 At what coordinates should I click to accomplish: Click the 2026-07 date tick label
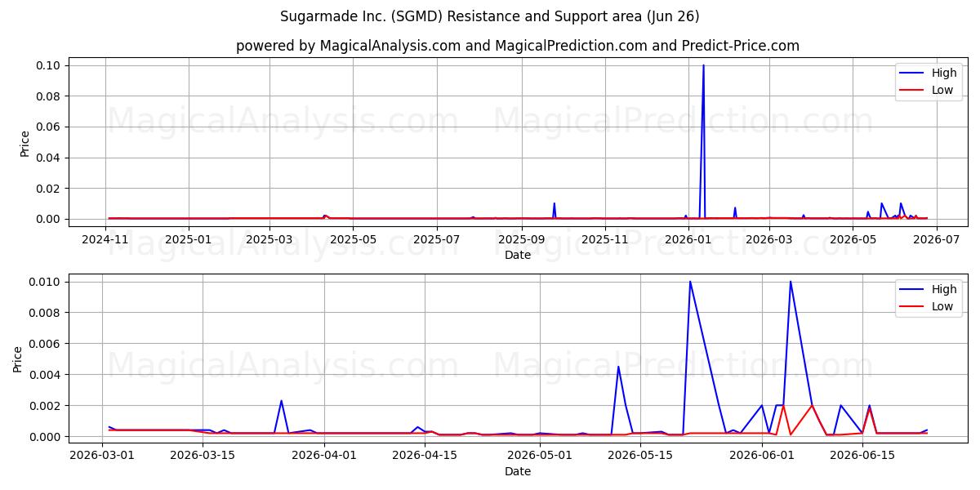[935, 239]
